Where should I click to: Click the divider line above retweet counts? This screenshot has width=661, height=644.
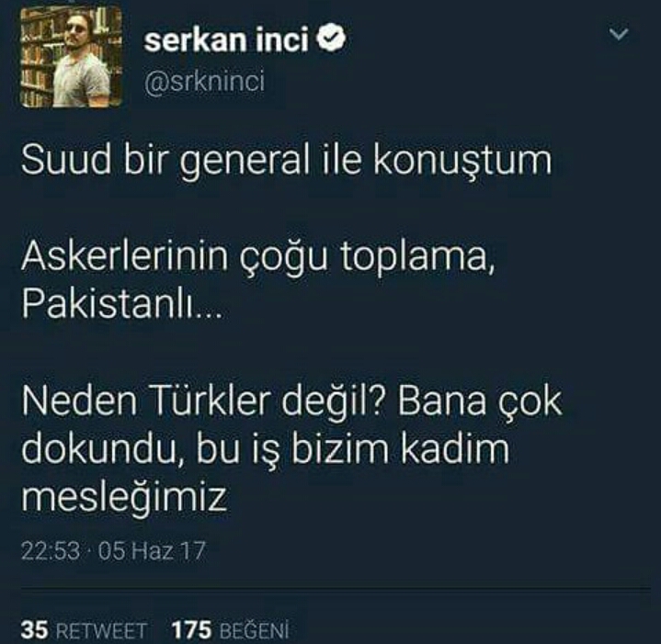pyautogui.click(x=336, y=588)
